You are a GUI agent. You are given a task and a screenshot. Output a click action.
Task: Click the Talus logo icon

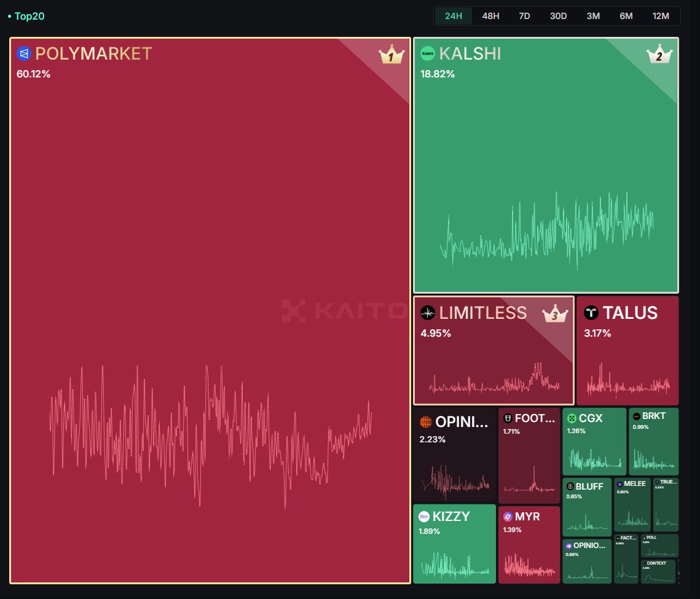[591, 313]
